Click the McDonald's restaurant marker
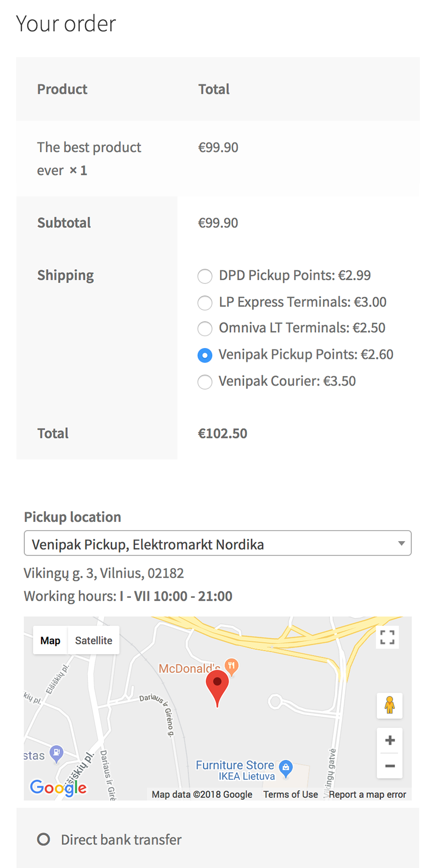The width and height of the screenshot is (436, 868). [231, 665]
